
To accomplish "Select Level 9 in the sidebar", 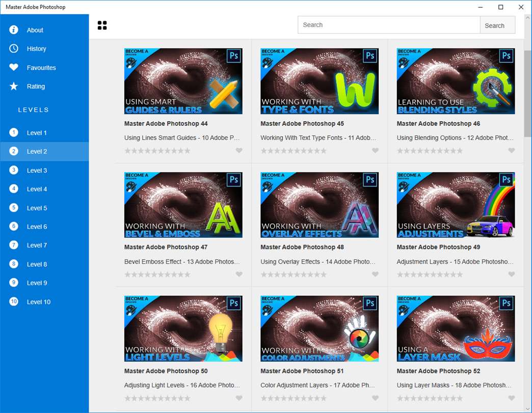I will (x=44, y=282).
